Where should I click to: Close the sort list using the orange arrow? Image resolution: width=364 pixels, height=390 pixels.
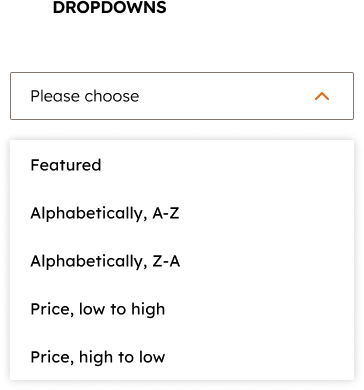pos(322,96)
